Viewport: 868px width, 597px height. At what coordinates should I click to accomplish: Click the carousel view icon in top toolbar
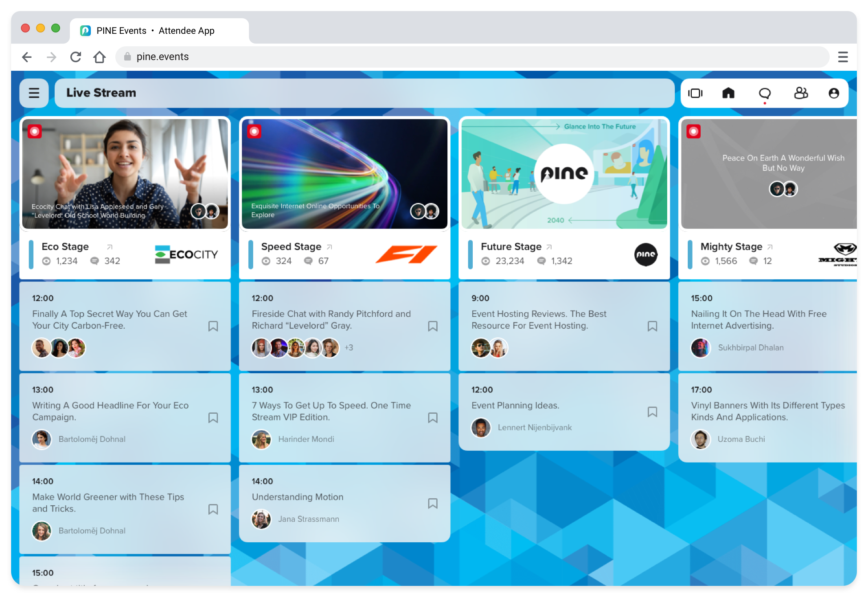pyautogui.click(x=695, y=93)
